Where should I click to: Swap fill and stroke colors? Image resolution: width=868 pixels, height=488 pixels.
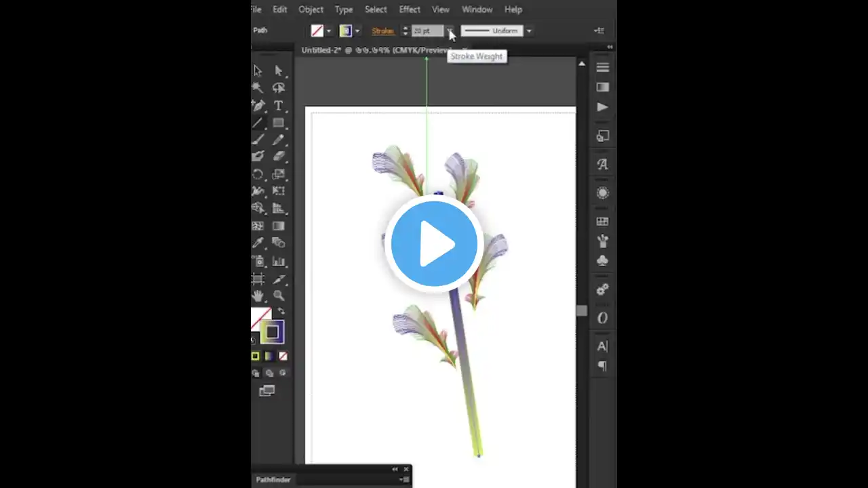point(281,312)
